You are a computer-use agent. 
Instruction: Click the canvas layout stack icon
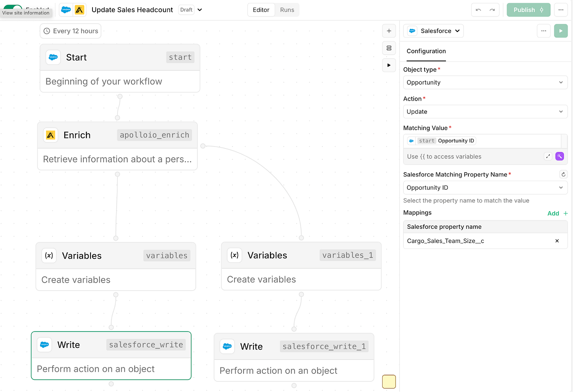(x=389, y=48)
